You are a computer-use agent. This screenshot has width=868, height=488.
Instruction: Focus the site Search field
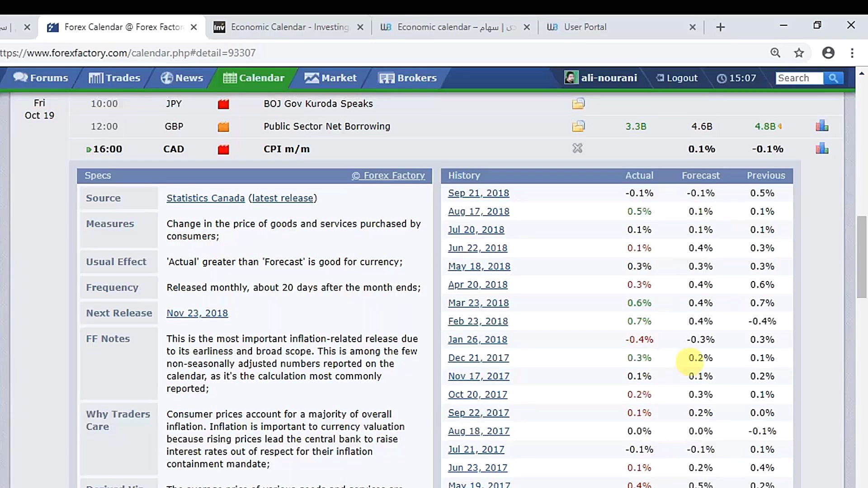coord(799,78)
